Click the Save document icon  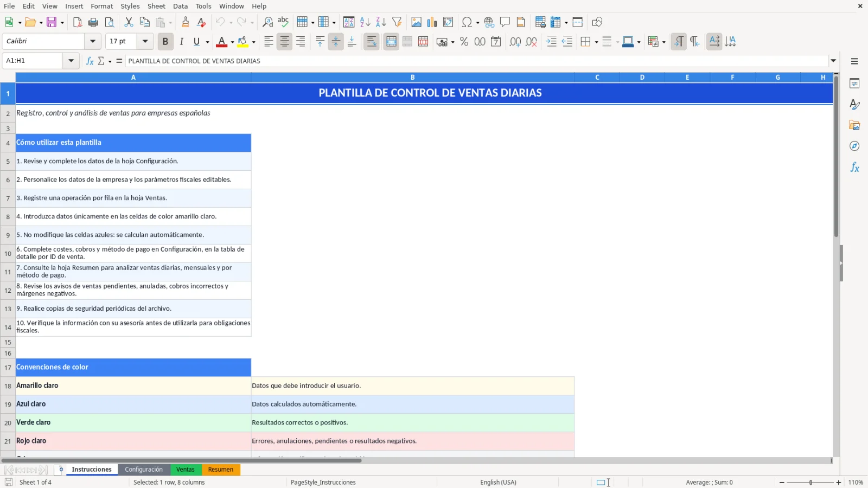point(52,22)
